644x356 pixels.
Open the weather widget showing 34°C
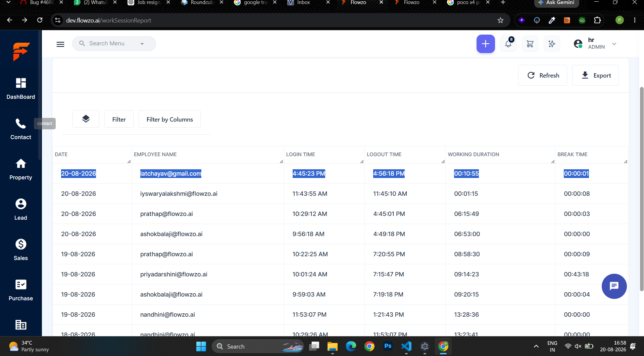30,346
